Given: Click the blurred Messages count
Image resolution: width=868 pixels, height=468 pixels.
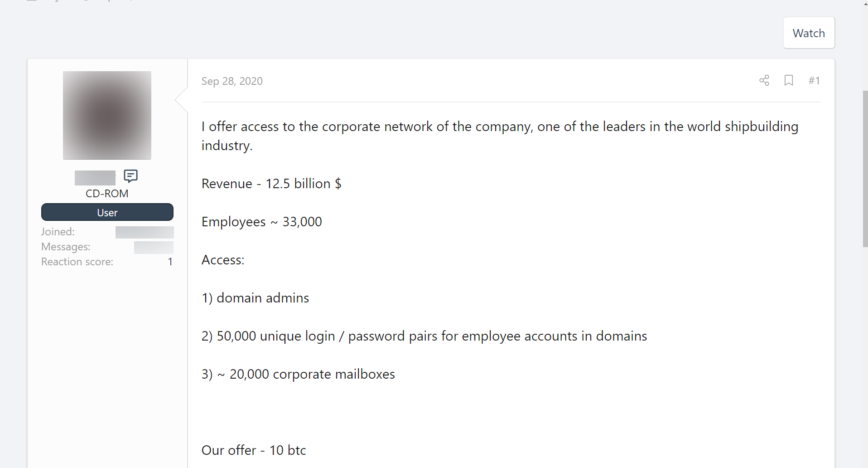Looking at the screenshot, I should click(154, 247).
